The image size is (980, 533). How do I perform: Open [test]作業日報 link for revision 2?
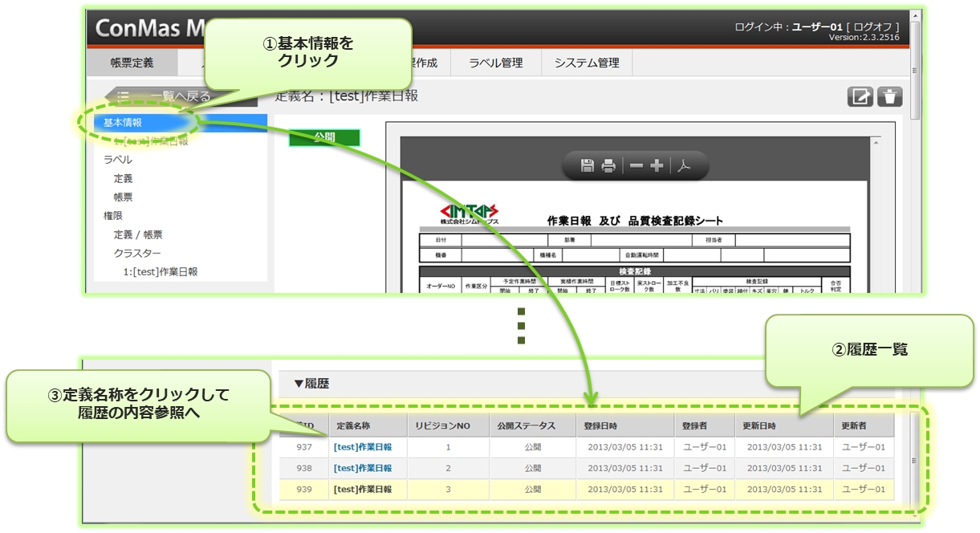point(363,468)
